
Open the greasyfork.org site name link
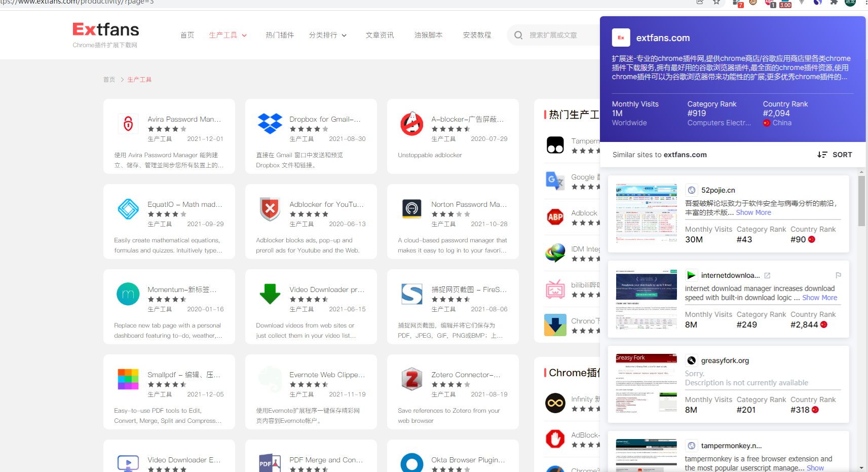click(725, 360)
